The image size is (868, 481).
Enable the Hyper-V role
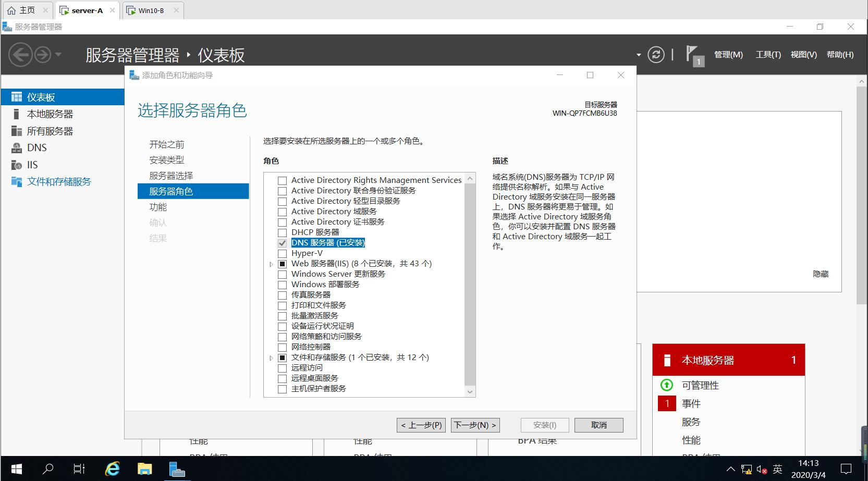[x=282, y=253]
